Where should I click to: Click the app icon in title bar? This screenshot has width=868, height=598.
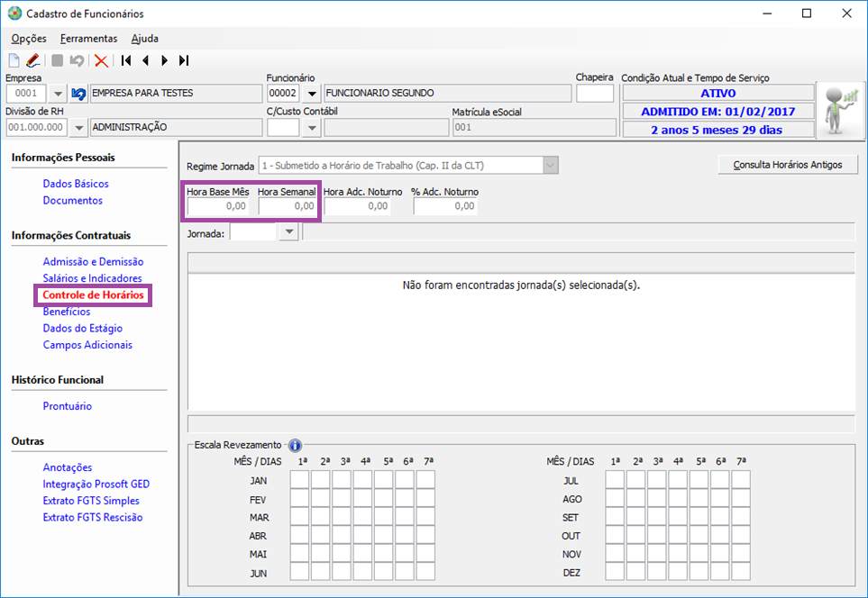[14, 14]
